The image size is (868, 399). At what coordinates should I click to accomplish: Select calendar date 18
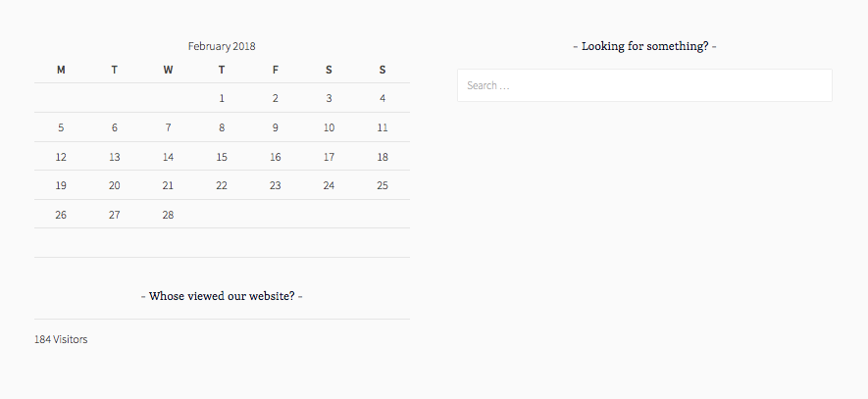click(383, 157)
